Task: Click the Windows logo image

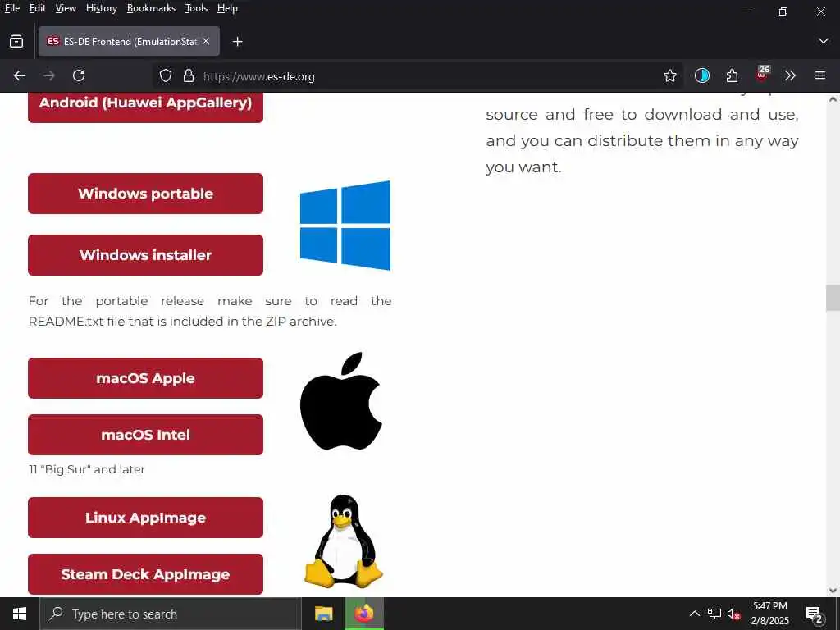Action: (345, 226)
